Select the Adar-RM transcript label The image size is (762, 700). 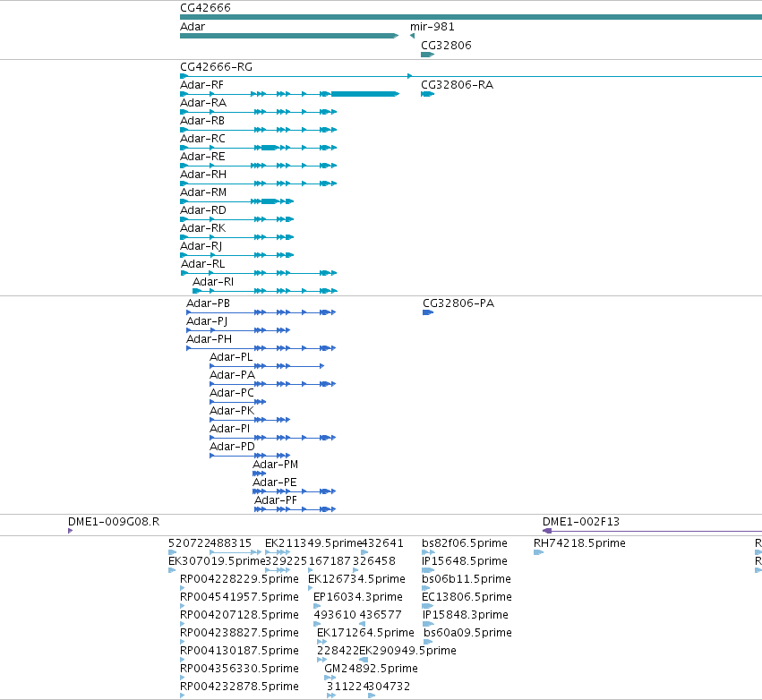(x=203, y=192)
